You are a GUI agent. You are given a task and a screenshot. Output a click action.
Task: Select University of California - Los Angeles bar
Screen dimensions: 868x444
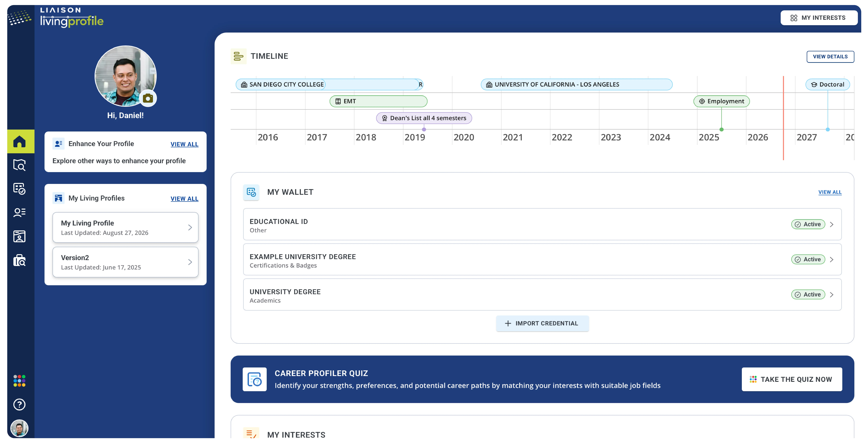(577, 84)
